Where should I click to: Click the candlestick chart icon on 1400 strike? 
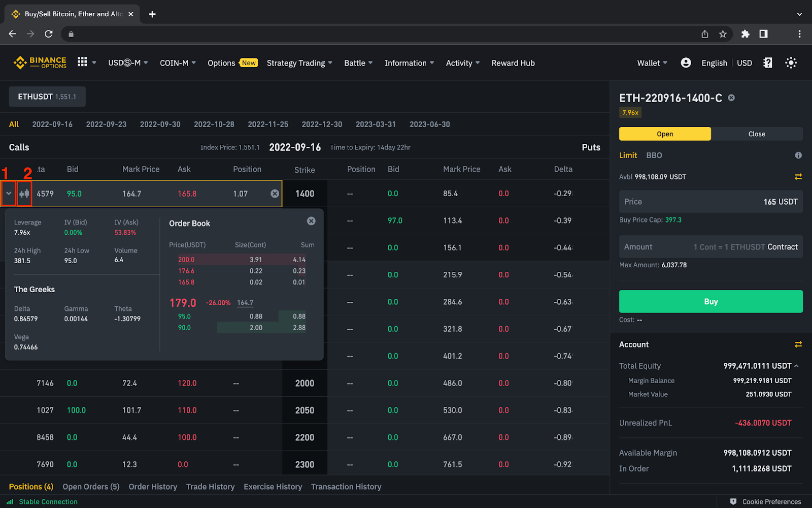tap(24, 194)
